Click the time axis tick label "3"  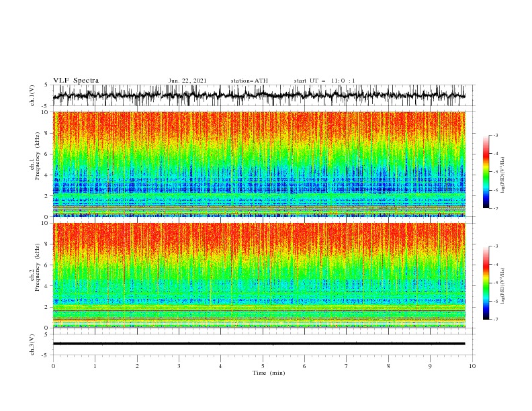click(179, 366)
